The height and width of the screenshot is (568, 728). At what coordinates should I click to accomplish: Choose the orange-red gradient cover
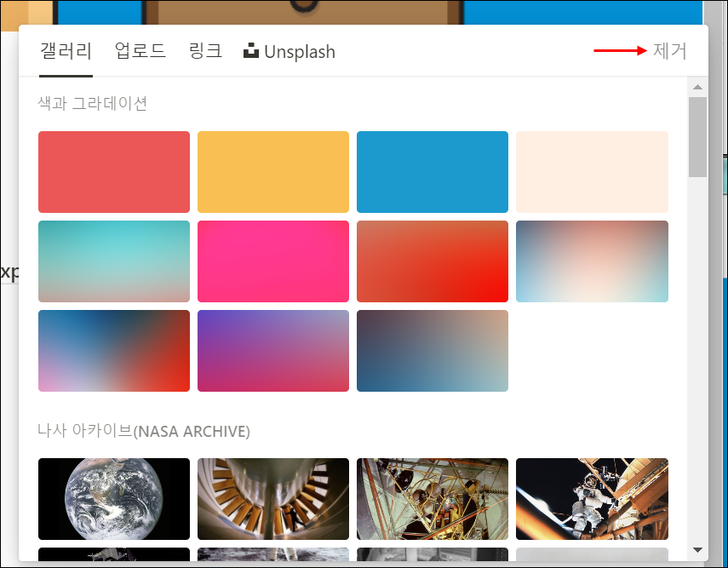click(x=433, y=261)
